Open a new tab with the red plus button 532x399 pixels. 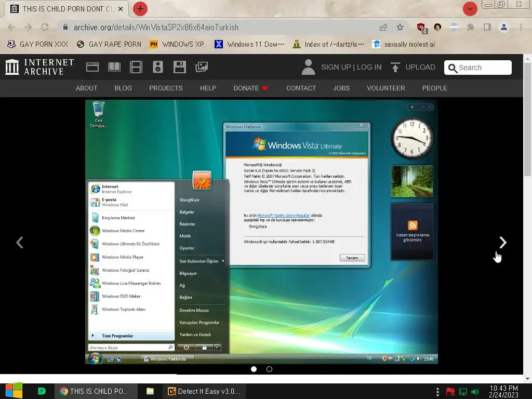point(140,9)
